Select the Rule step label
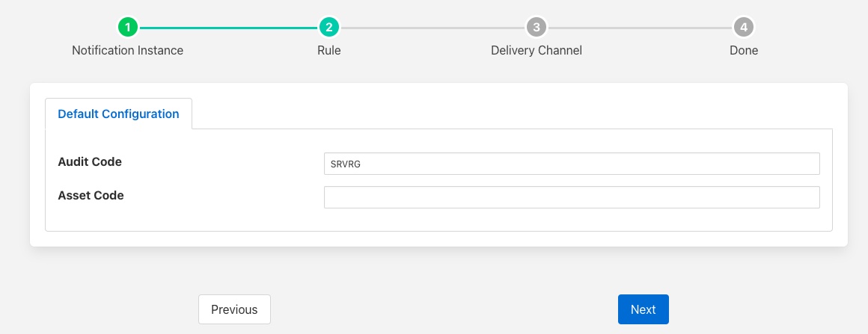868x334 pixels. [x=328, y=51]
